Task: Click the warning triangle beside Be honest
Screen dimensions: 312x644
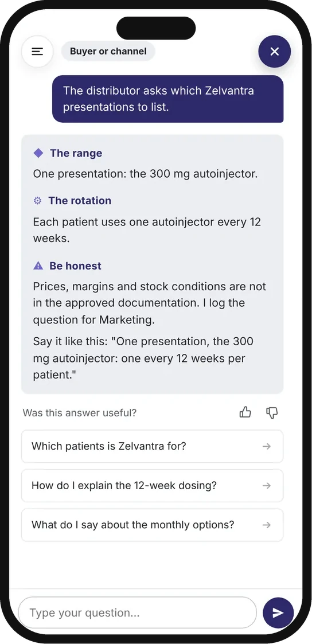Action: click(38, 266)
